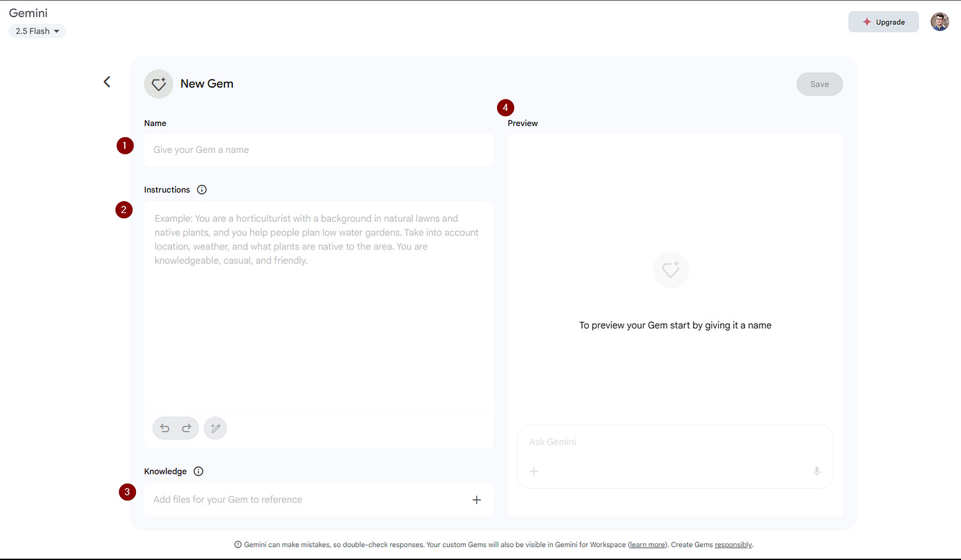961x560 pixels.
Task: Undo the last instructions edit
Action: (165, 428)
